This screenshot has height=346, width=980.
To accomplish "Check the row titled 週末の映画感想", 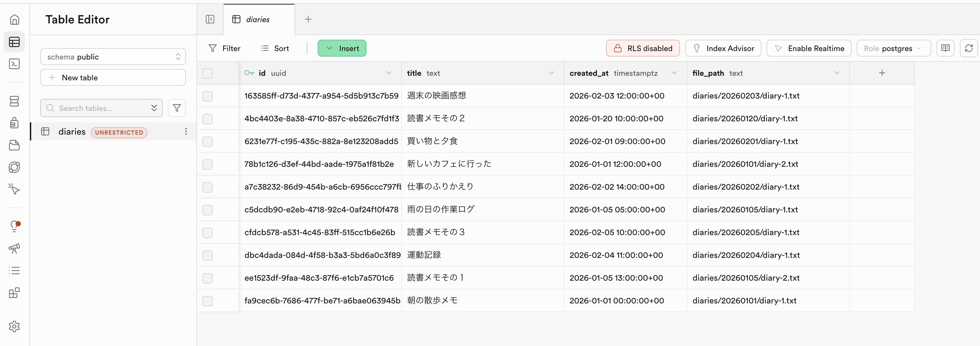I will pyautogui.click(x=207, y=96).
